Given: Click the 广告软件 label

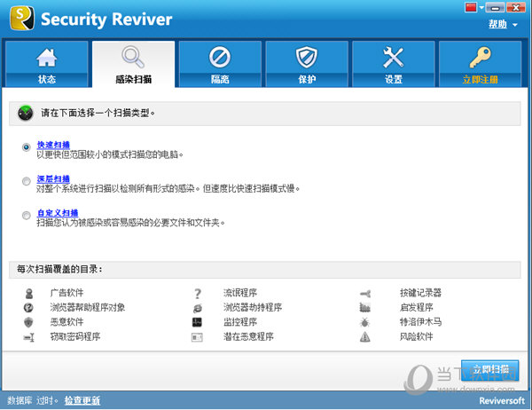Looking at the screenshot, I should point(66,293).
